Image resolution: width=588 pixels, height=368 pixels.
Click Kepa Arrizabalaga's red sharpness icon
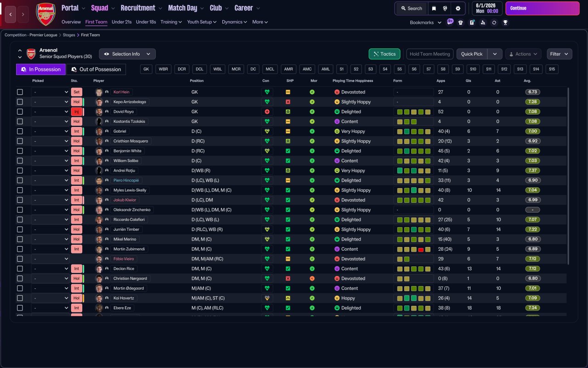(x=288, y=102)
